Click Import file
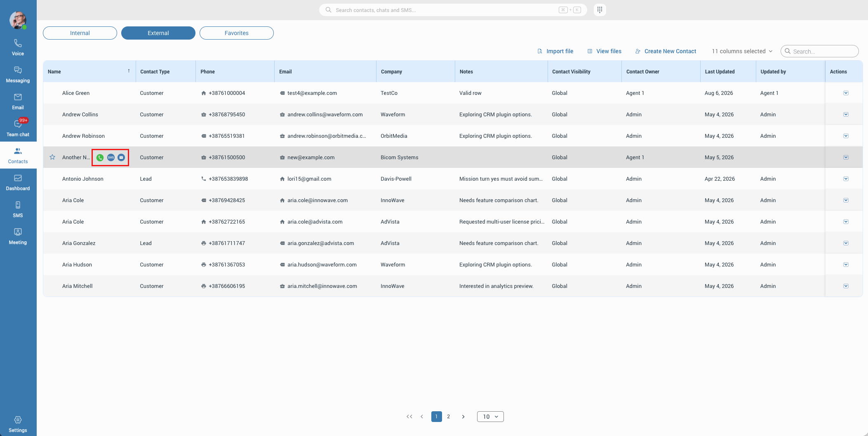The image size is (868, 436). coord(555,51)
